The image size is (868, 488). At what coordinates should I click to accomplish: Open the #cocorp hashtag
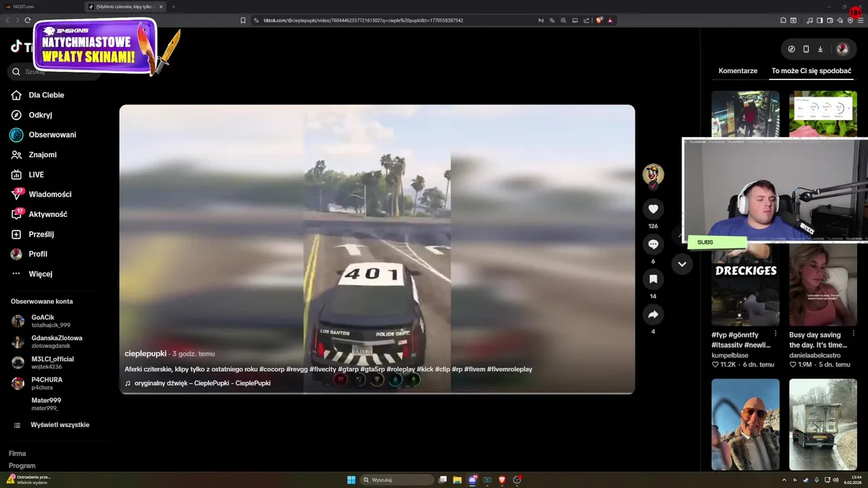[x=272, y=369]
